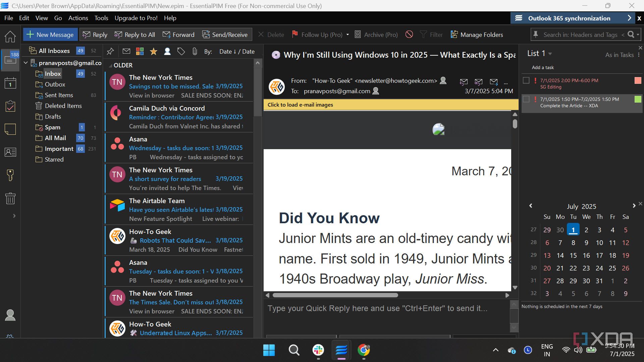644x362 pixels.
Task: Open the Passwords key module
Action: click(10, 175)
